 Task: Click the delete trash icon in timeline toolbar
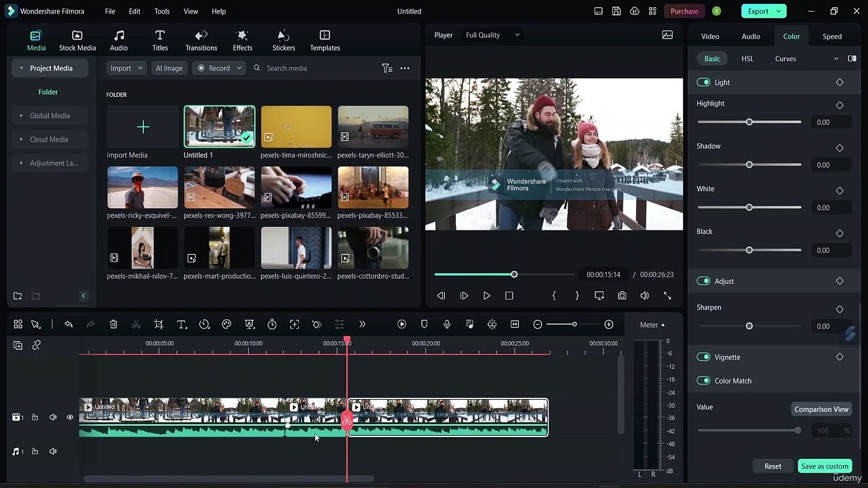point(113,325)
